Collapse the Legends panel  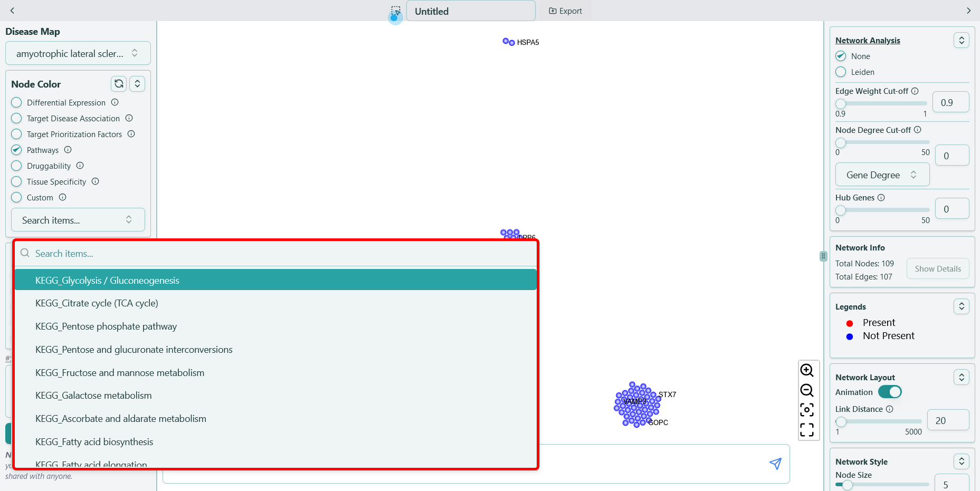961,306
